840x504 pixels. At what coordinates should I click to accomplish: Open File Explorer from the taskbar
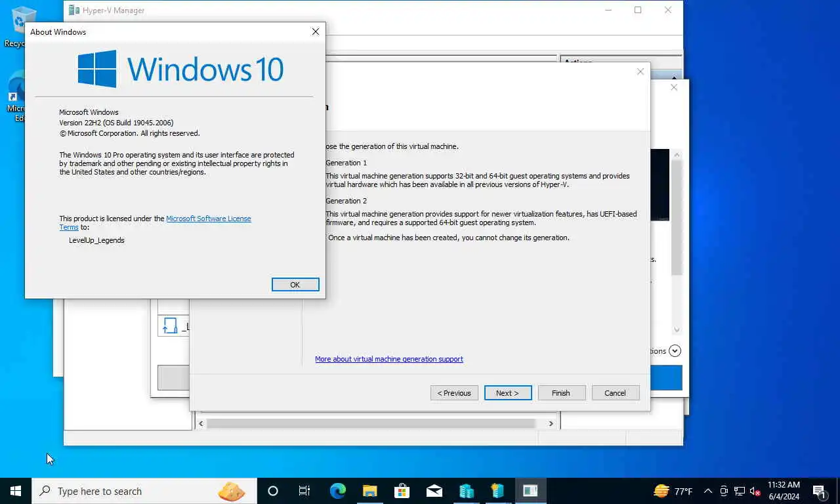click(x=369, y=491)
